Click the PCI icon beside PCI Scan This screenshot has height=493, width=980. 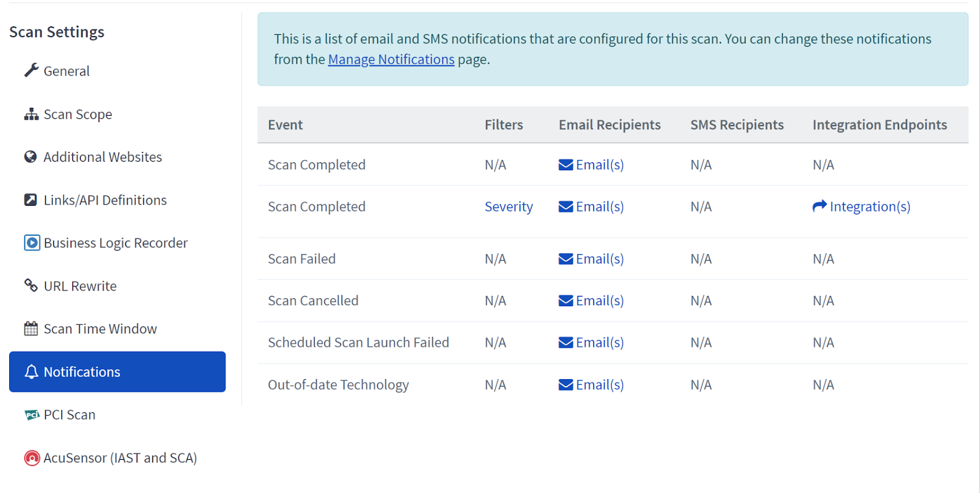[32, 415]
